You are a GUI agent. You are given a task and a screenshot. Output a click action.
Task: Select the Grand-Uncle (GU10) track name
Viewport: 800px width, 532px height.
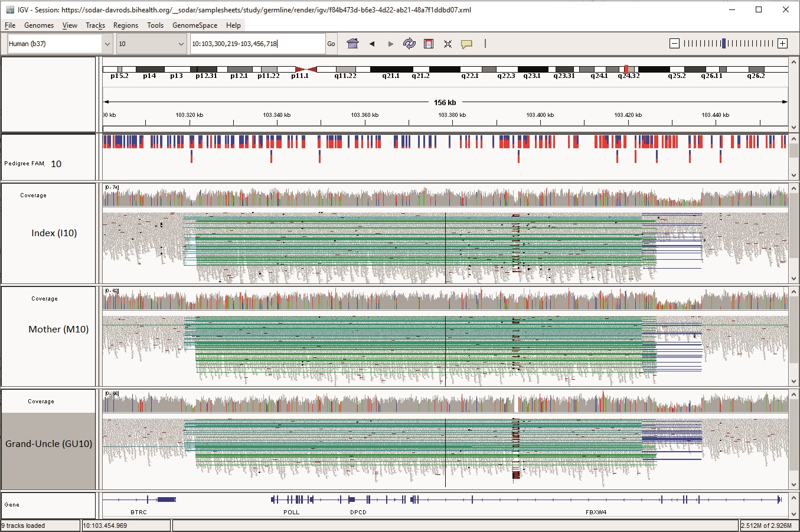coord(49,444)
